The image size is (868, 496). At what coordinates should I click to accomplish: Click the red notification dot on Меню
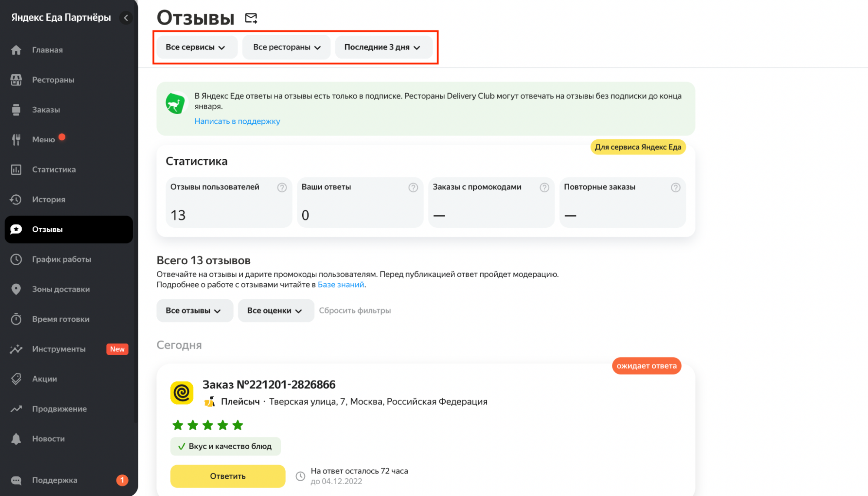coord(62,137)
